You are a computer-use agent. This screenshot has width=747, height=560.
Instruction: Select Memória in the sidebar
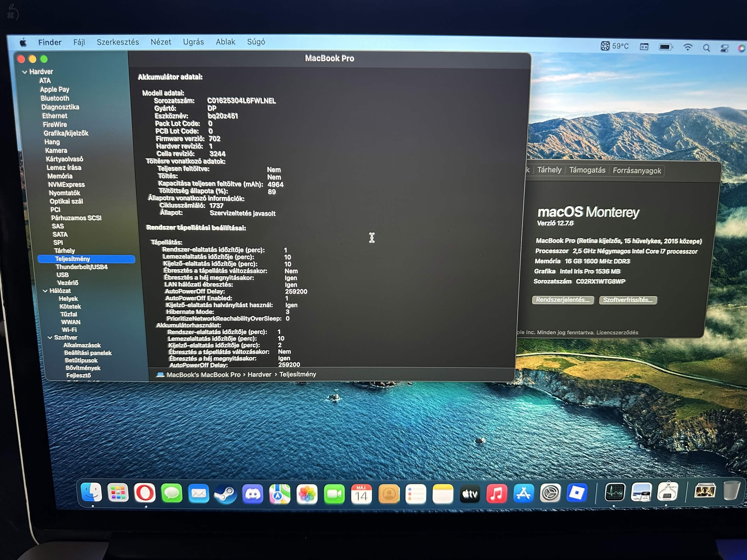click(60, 176)
